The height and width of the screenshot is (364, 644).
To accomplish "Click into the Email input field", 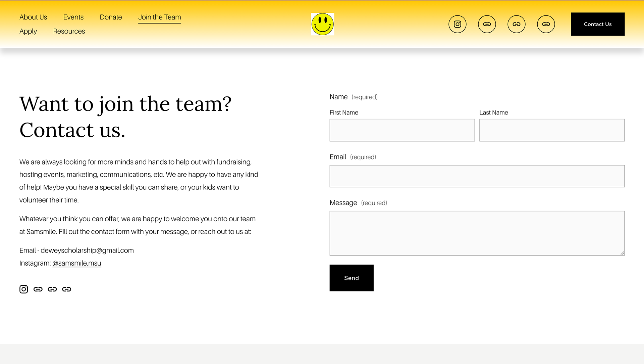I will coord(477,176).
